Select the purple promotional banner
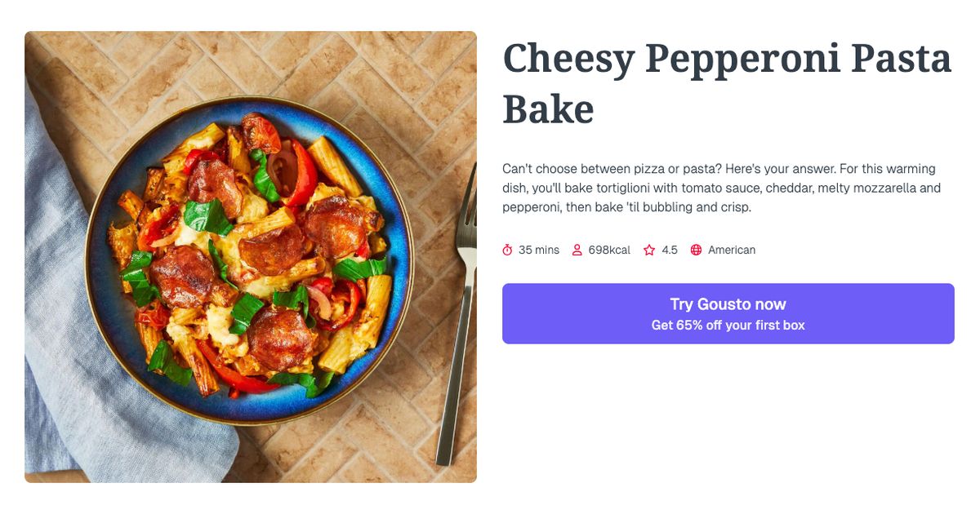 pyautogui.click(x=728, y=313)
